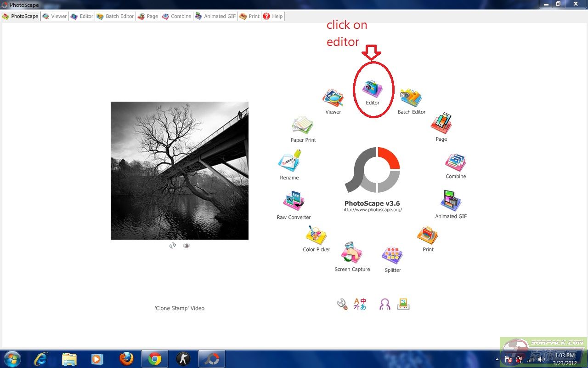Open the 'Clone Stamp' Video link
588x368 pixels.
pyautogui.click(x=180, y=308)
